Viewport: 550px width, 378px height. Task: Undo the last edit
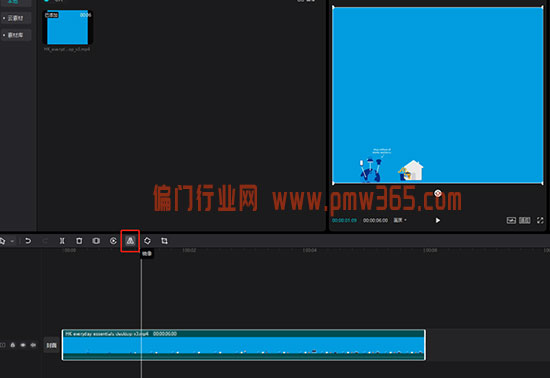pyautogui.click(x=28, y=241)
